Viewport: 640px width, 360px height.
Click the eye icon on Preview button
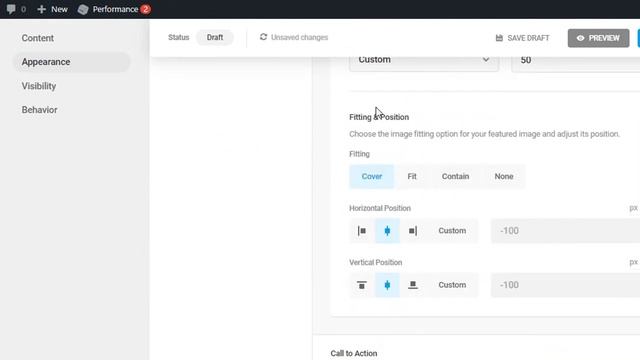[580, 38]
